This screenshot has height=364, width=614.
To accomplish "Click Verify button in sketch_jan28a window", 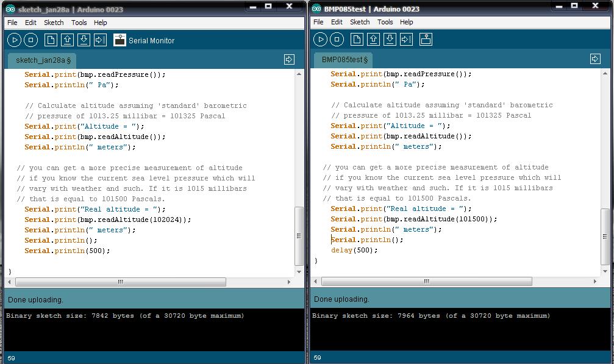I will coord(14,40).
